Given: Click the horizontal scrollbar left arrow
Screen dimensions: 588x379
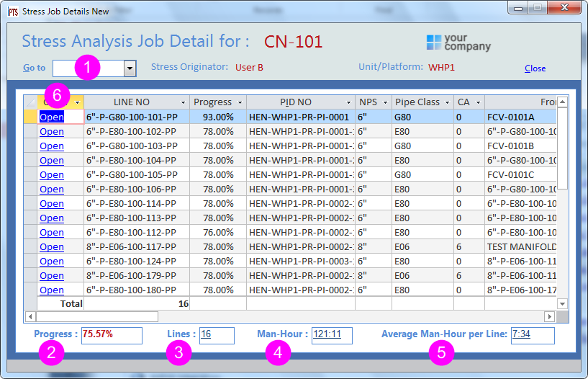Looking at the screenshot, I should pyautogui.click(x=30, y=317).
